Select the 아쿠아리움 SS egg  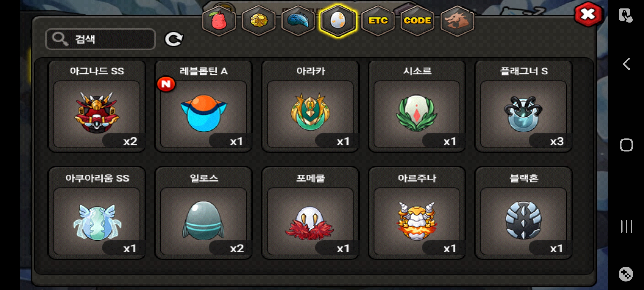coord(97,213)
